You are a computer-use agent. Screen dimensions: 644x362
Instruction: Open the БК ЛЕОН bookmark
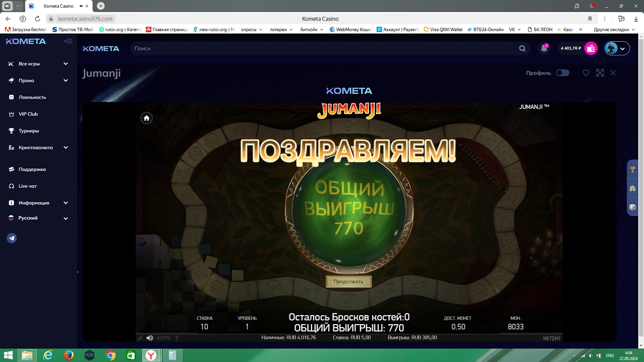click(x=539, y=30)
